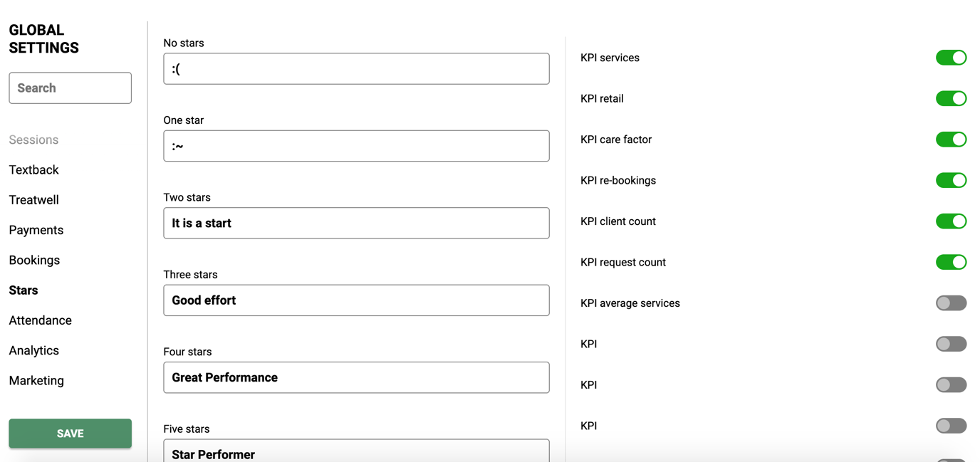
Task: Switch to the Analytics section
Action: (x=33, y=350)
